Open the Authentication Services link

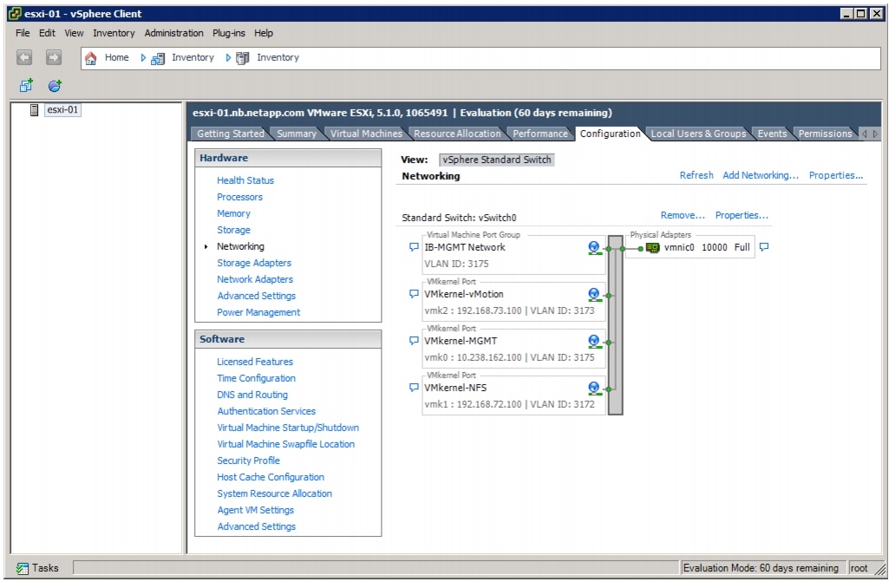pos(266,410)
